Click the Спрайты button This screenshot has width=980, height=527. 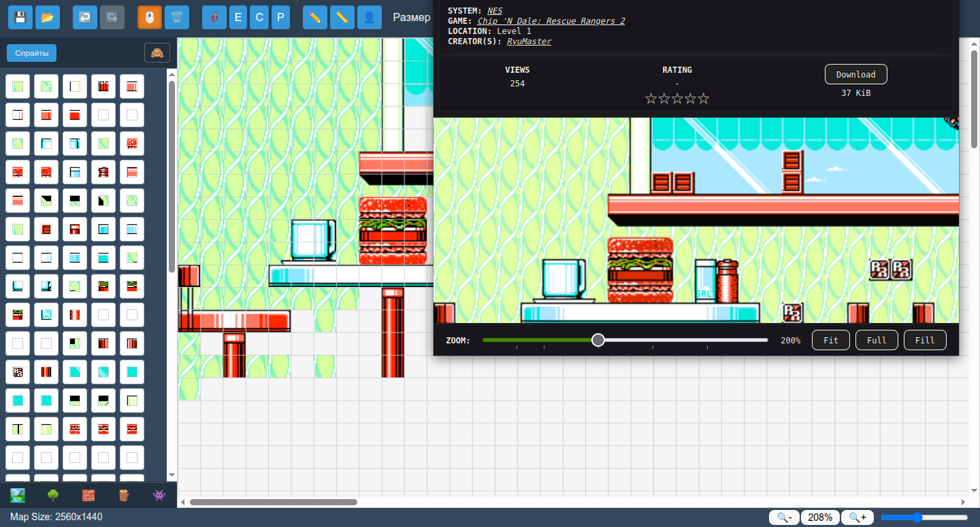coord(31,53)
